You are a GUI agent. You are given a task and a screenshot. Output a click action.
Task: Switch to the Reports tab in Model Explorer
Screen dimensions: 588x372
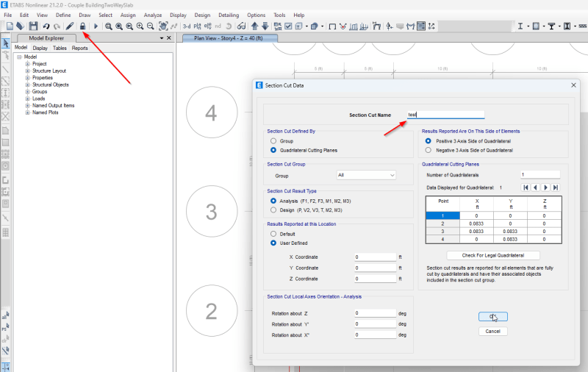pyautogui.click(x=80, y=48)
